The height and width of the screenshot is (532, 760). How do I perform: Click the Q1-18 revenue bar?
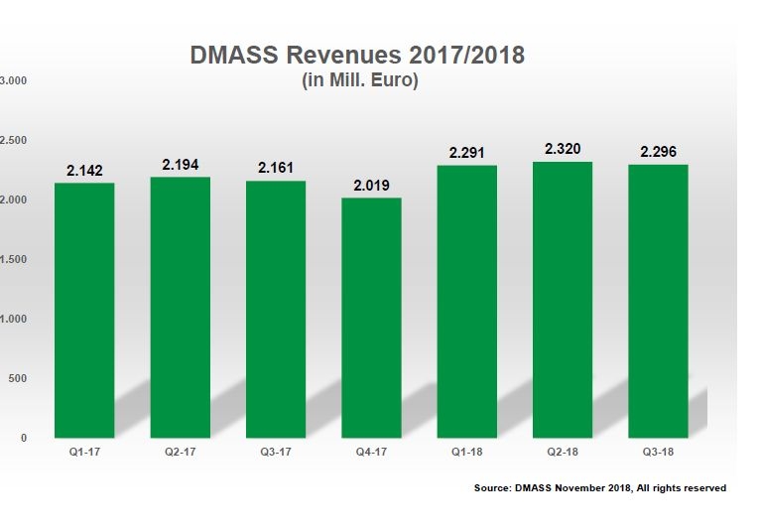[466, 301]
